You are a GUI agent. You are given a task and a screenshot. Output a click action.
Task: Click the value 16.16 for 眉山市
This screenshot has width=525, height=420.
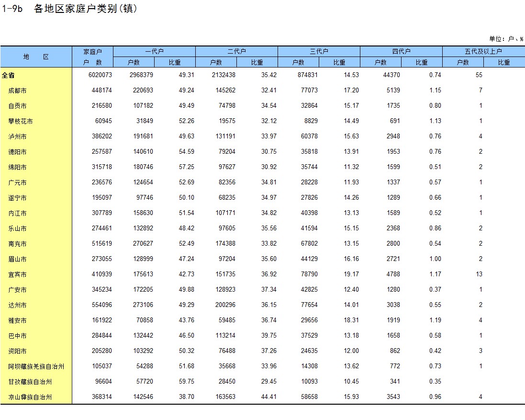point(351,259)
